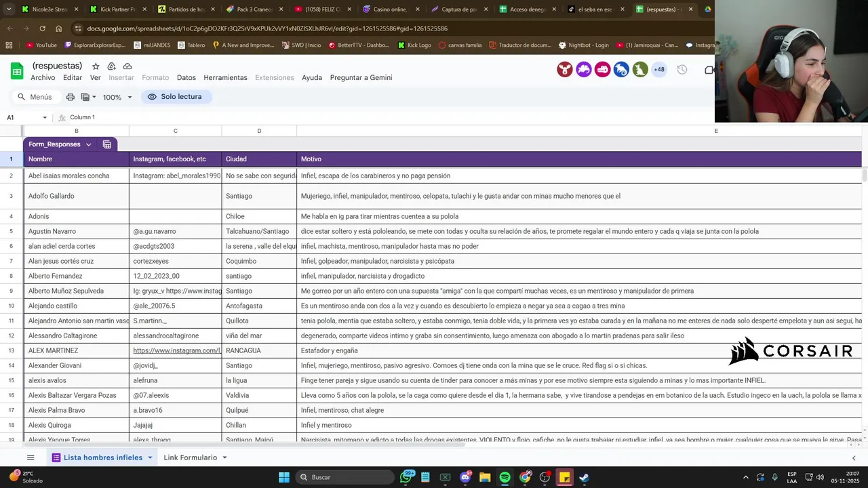The height and width of the screenshot is (488, 868).
Task: Switch to the Casino online browser tab
Action: (391, 9)
